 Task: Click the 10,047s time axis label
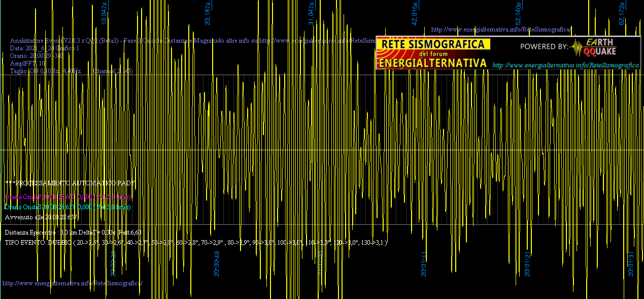(x=105, y=13)
